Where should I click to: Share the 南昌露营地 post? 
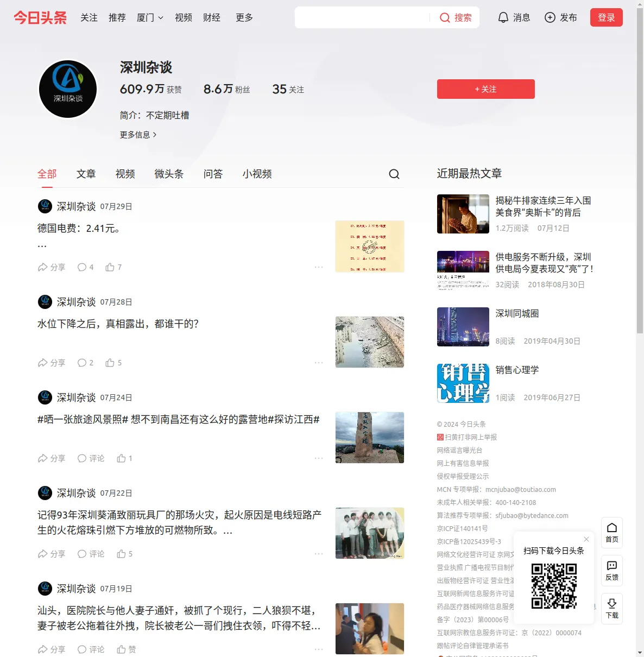(x=52, y=458)
